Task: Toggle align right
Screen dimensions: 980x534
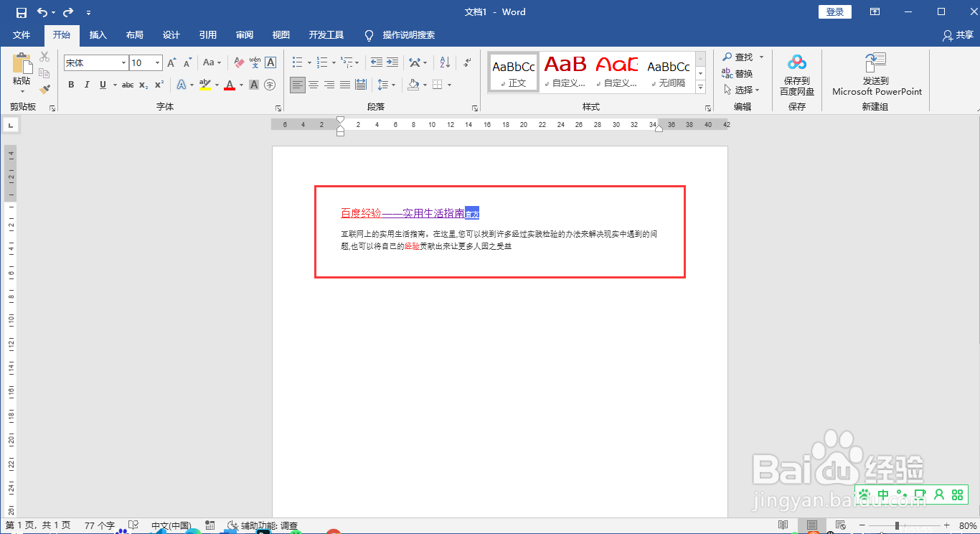Action: click(x=329, y=85)
